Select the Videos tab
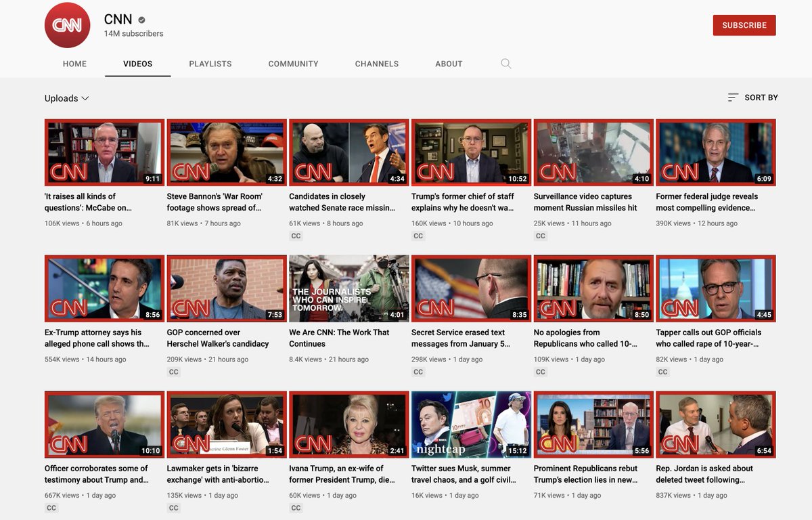 pyautogui.click(x=138, y=64)
